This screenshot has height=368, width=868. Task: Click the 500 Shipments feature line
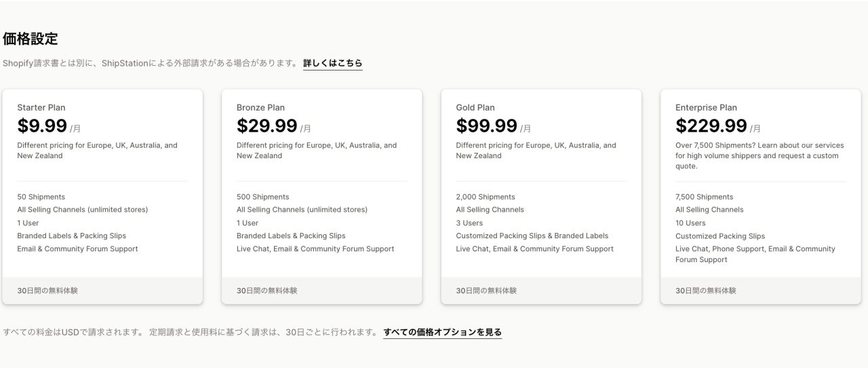point(262,197)
